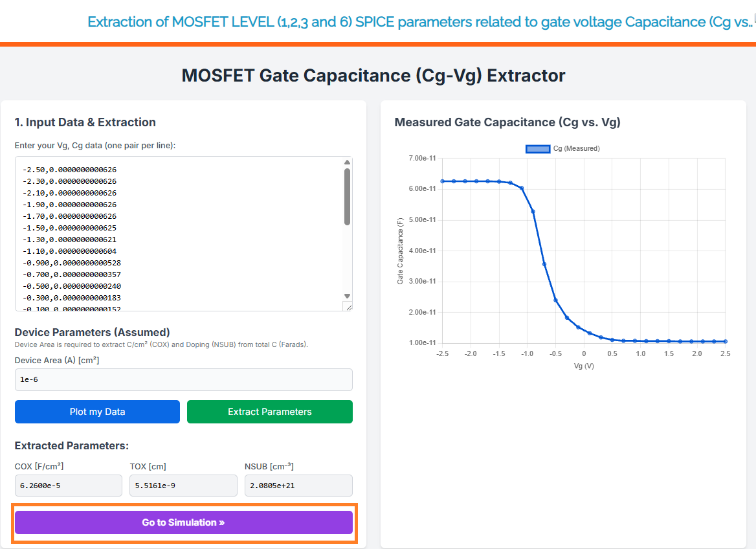Click the scroll-up arrow of the data textarea

[x=347, y=162]
